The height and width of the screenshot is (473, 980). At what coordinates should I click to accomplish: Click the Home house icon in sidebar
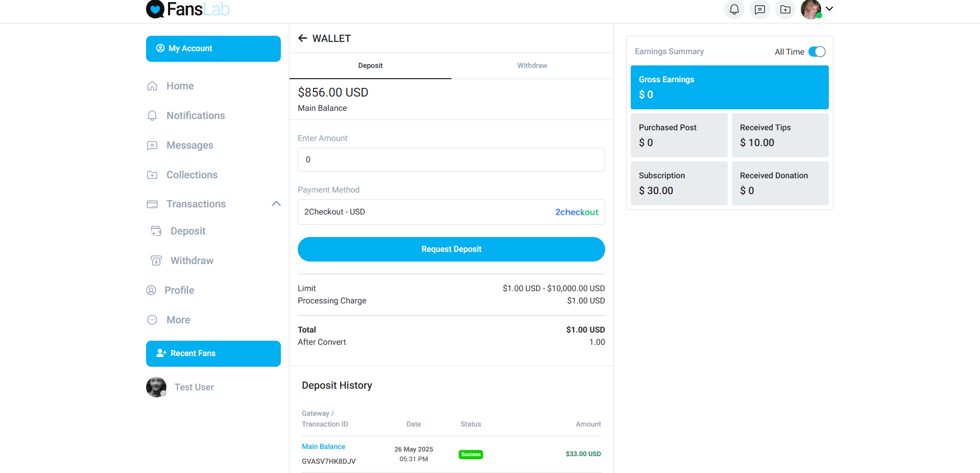click(x=152, y=86)
